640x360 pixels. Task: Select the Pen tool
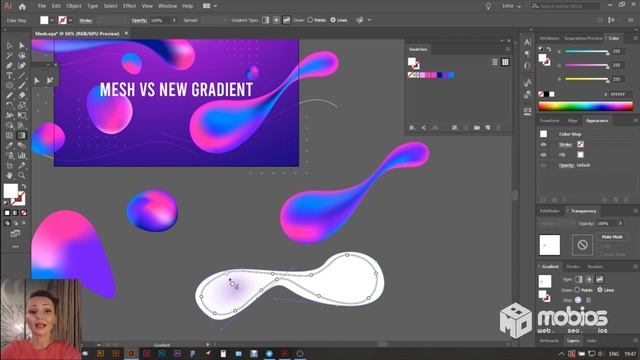9,66
